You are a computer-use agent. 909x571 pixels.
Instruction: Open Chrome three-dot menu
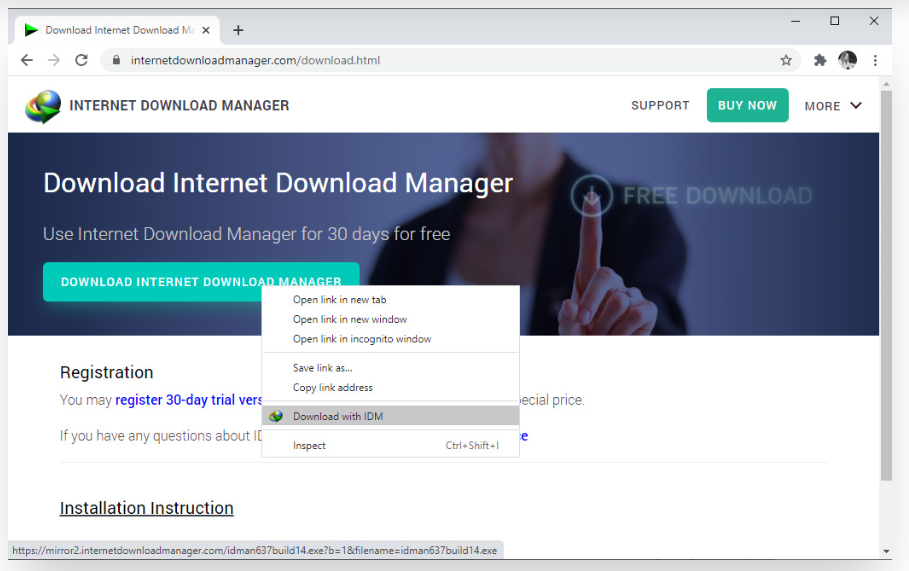[875, 60]
